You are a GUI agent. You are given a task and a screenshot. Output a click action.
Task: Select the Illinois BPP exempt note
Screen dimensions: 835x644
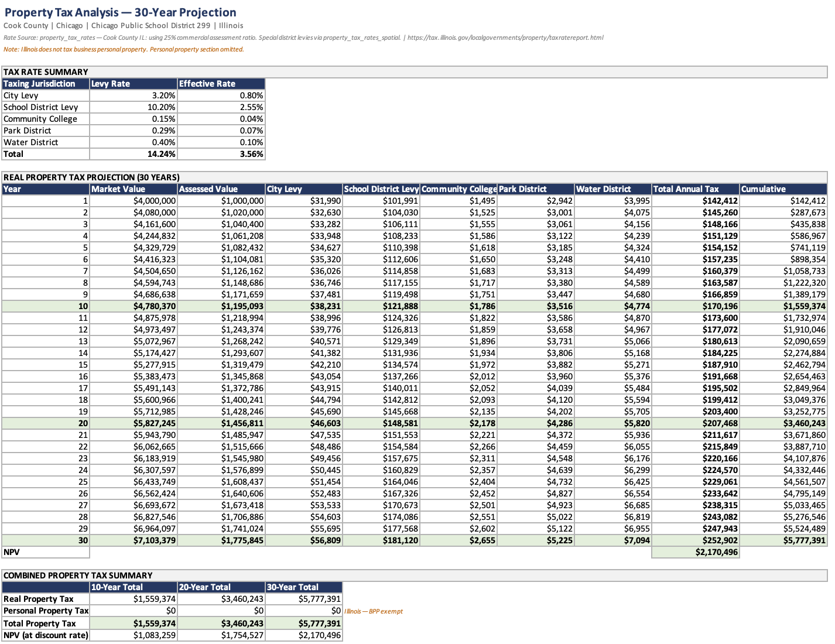(373, 611)
